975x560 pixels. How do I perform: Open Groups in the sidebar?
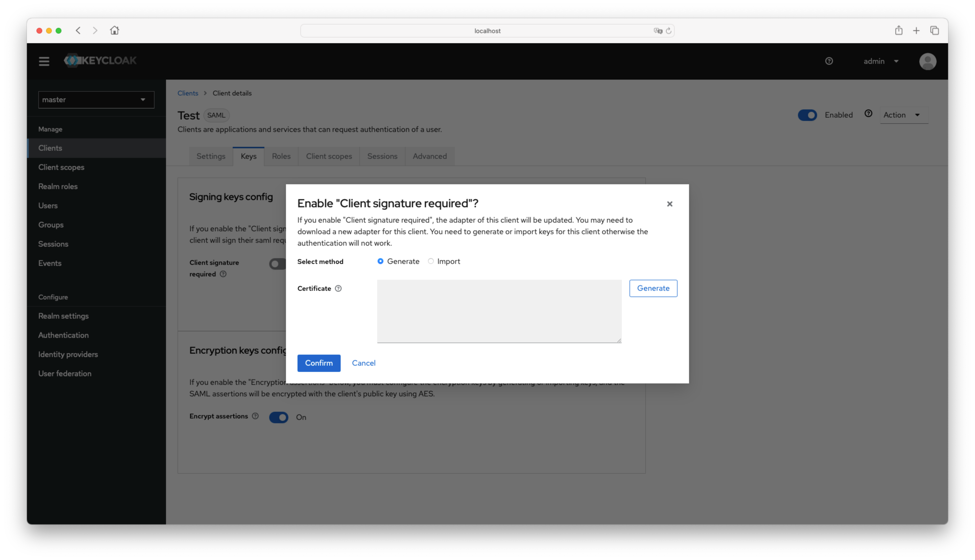coord(96,225)
